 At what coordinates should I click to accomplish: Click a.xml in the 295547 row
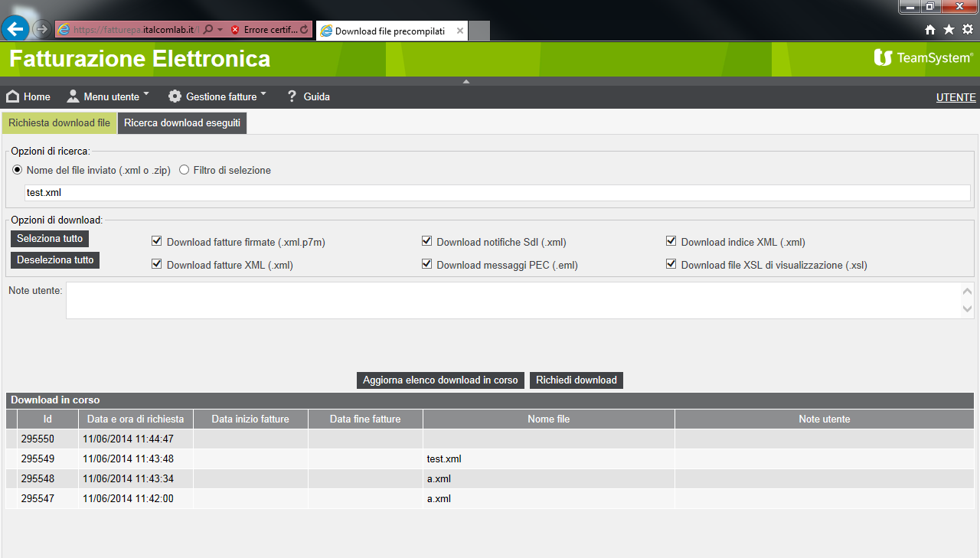439,499
